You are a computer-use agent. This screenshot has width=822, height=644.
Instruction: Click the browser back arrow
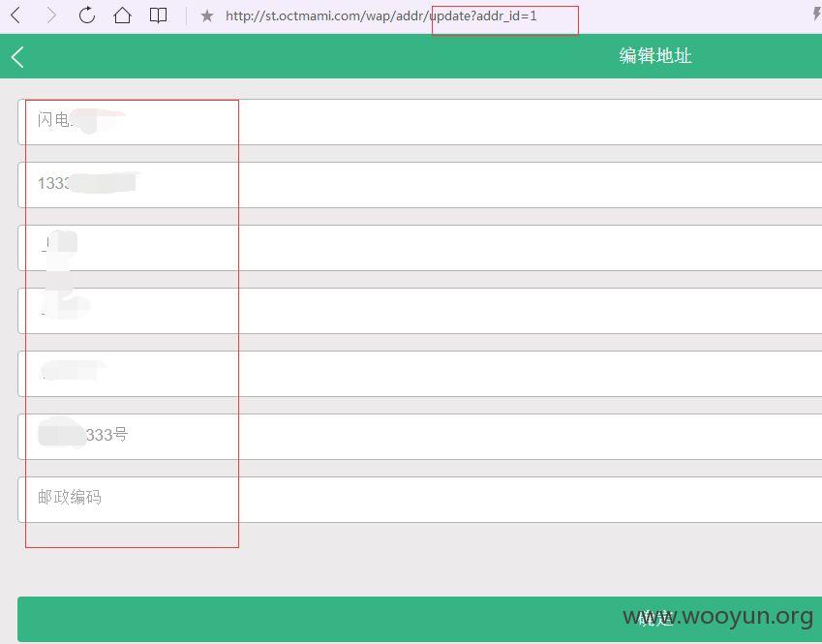pyautogui.click(x=15, y=15)
